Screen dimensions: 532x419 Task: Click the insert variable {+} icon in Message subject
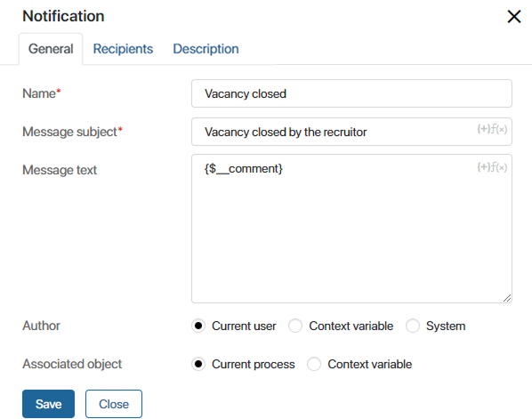(483, 129)
